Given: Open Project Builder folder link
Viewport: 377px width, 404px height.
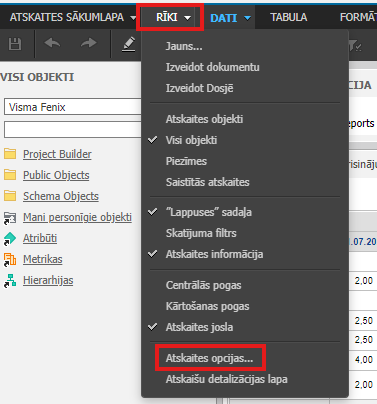Looking at the screenshot, I should [x=57, y=154].
